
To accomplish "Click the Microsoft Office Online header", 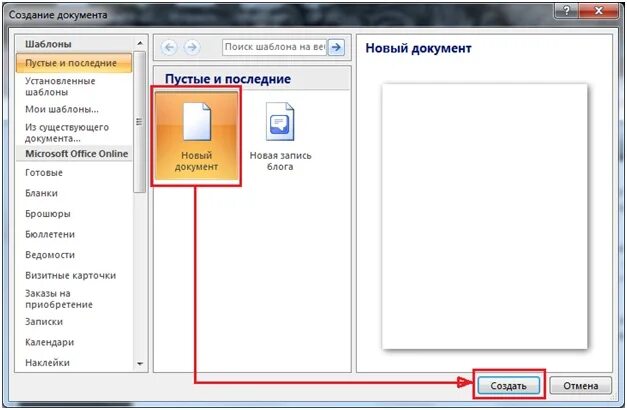I will [74, 154].
